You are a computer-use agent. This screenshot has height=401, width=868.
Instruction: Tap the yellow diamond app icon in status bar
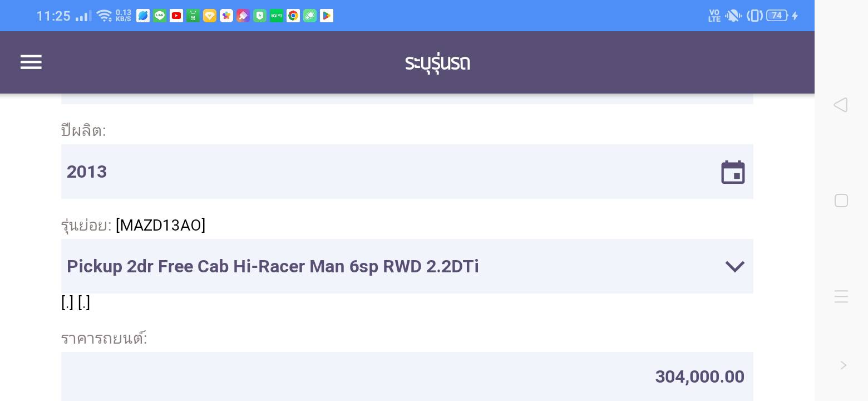point(210,16)
